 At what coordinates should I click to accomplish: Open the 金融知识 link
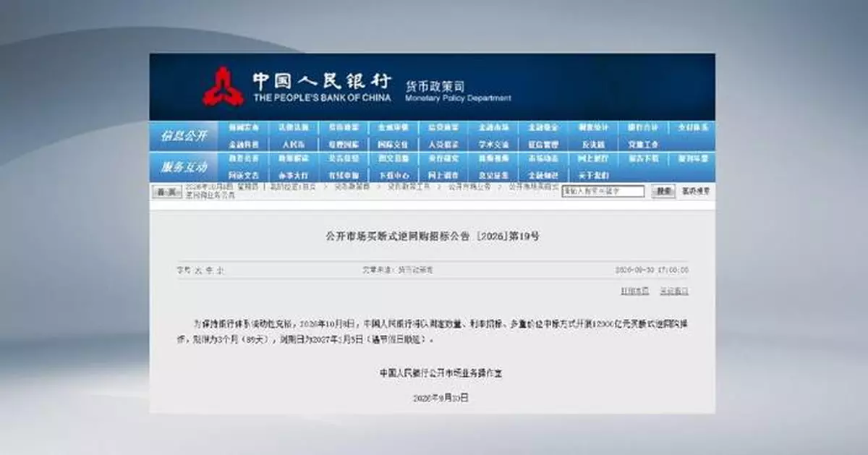(x=543, y=175)
